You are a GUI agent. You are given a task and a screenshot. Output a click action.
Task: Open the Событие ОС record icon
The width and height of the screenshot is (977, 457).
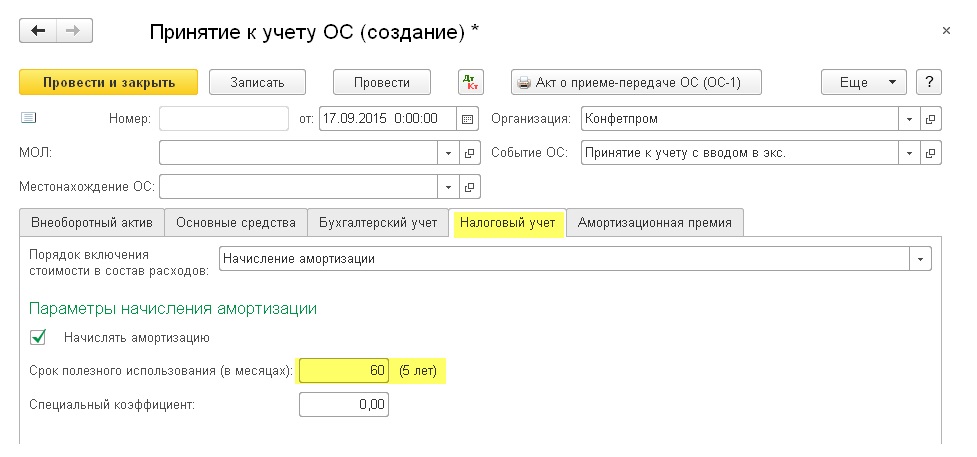[930, 153]
